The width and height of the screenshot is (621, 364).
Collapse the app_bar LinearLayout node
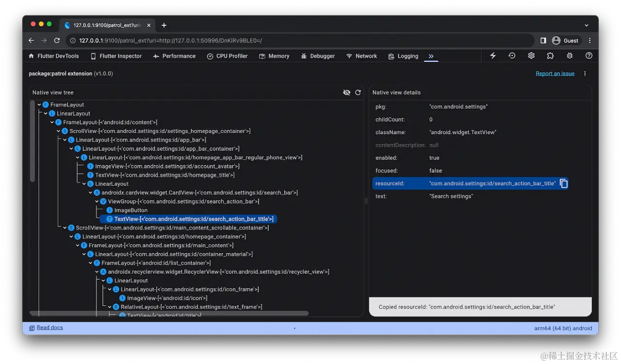[65, 140]
